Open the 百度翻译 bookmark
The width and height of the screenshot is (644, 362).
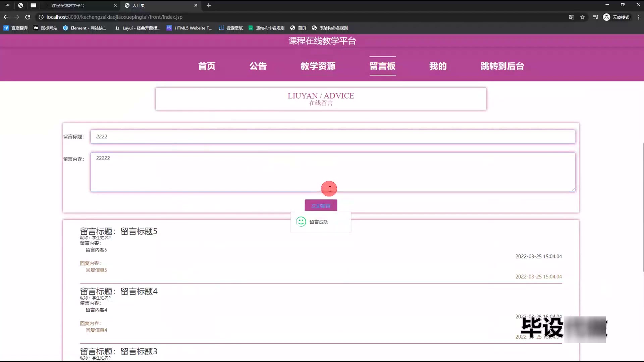point(15,28)
